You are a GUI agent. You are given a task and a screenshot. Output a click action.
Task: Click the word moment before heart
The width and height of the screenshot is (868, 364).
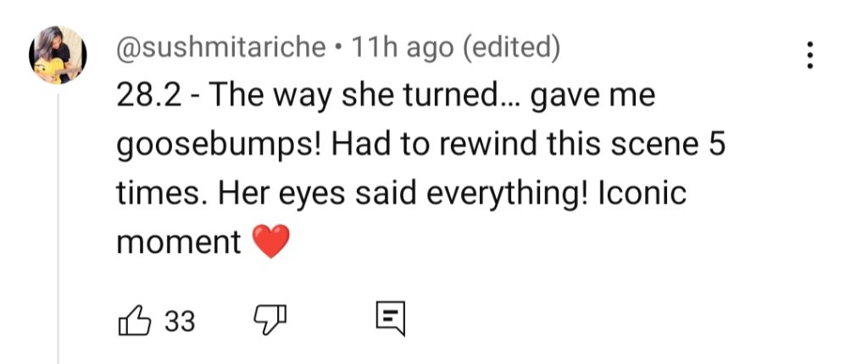point(179,243)
